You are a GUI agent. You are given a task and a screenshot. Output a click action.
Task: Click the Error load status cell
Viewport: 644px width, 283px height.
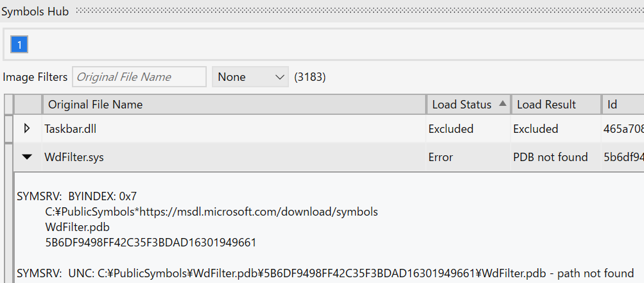tap(440, 157)
